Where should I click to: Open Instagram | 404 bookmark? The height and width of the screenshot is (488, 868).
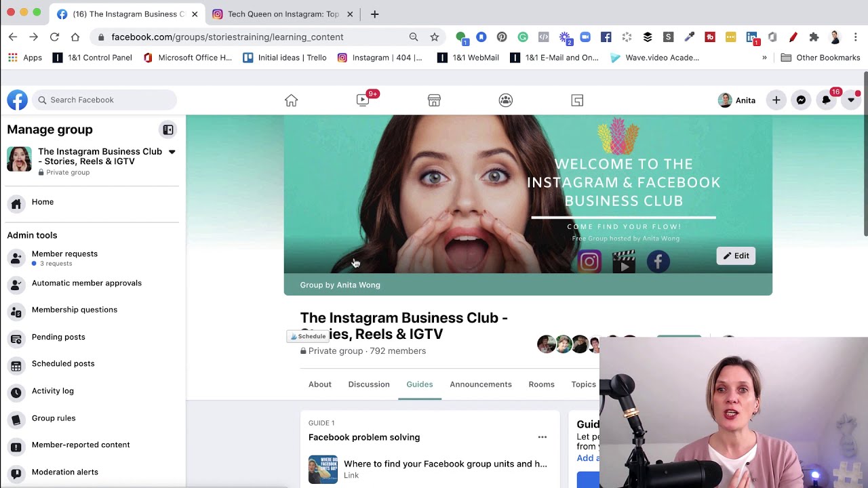[380, 58]
